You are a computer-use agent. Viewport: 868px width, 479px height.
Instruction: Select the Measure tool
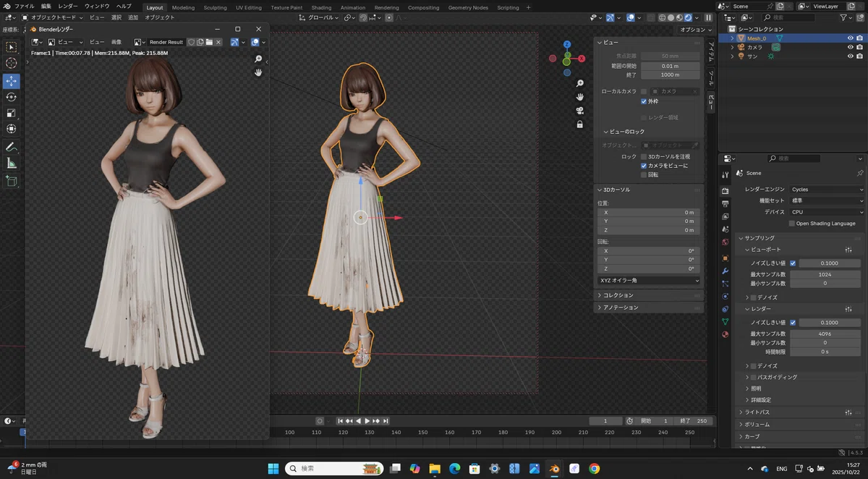click(x=12, y=164)
